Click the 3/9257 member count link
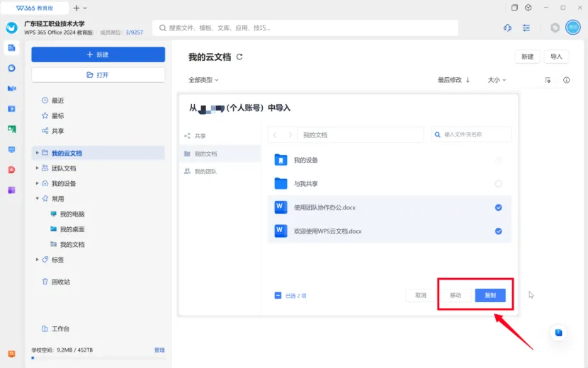Viewport: 588px width, 368px height. pyautogui.click(x=135, y=33)
